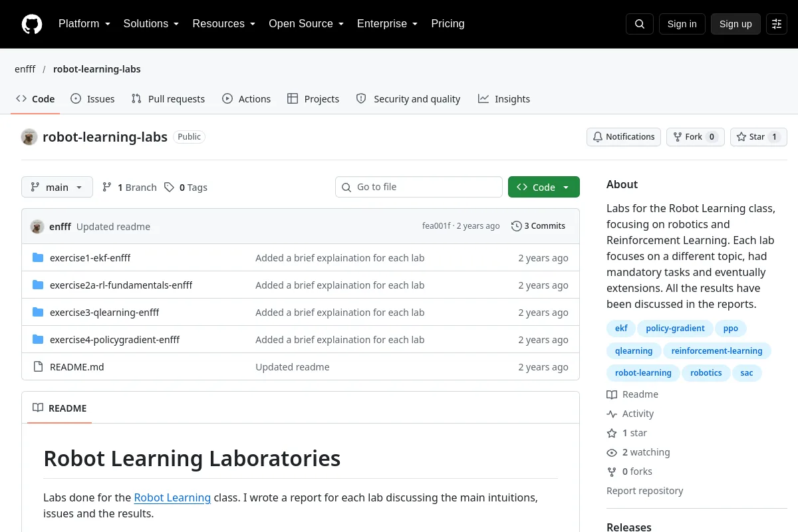
Task: Click the ppo topic tag
Action: point(731,329)
